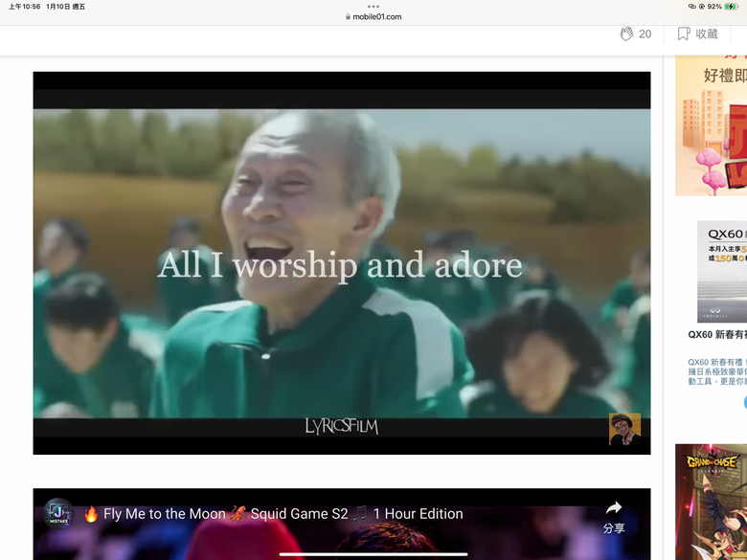This screenshot has width=747, height=560.
Task: Click the clap count 20
Action: (x=645, y=34)
